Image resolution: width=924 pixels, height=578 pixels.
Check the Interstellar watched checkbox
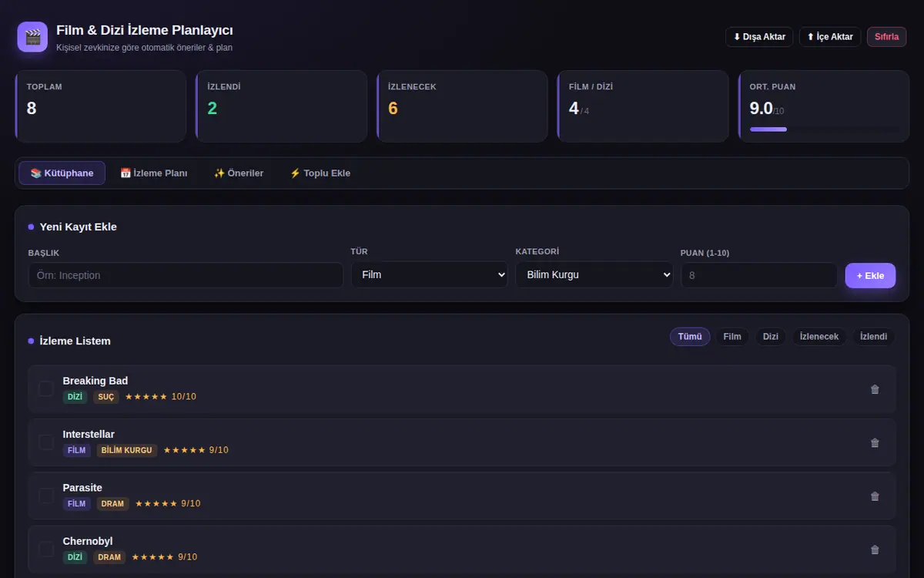[x=46, y=442]
